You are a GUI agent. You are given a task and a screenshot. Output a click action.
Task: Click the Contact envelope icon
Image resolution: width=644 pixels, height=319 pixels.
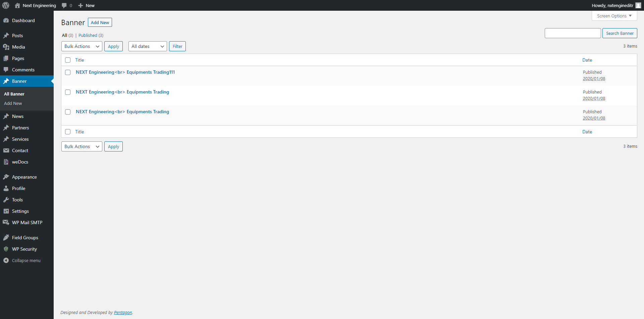(x=6, y=150)
